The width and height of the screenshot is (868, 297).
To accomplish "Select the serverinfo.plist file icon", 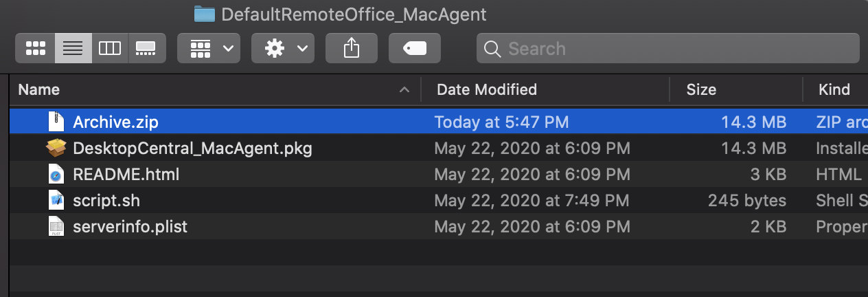I will tap(56, 226).
